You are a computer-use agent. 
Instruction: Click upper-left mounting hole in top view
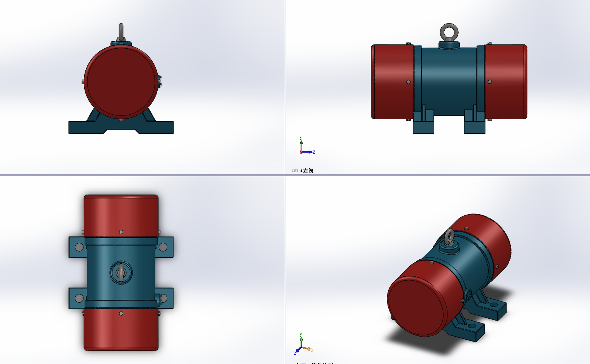(79, 247)
